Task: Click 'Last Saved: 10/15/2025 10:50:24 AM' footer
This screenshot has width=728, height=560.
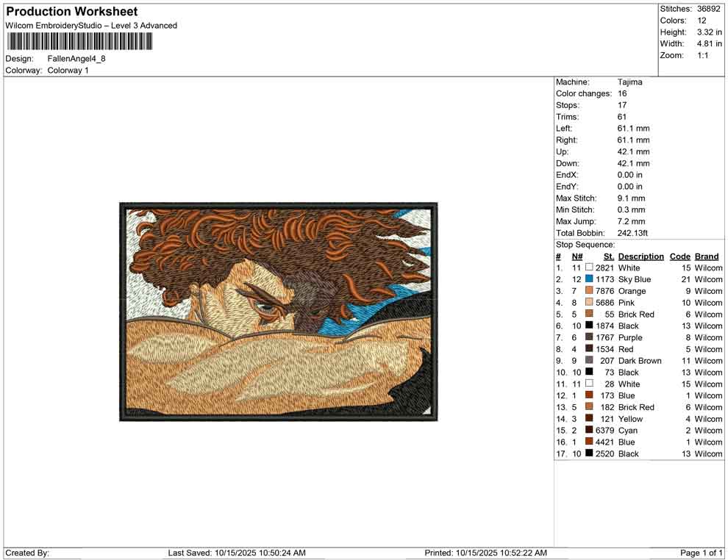Action: point(237,553)
